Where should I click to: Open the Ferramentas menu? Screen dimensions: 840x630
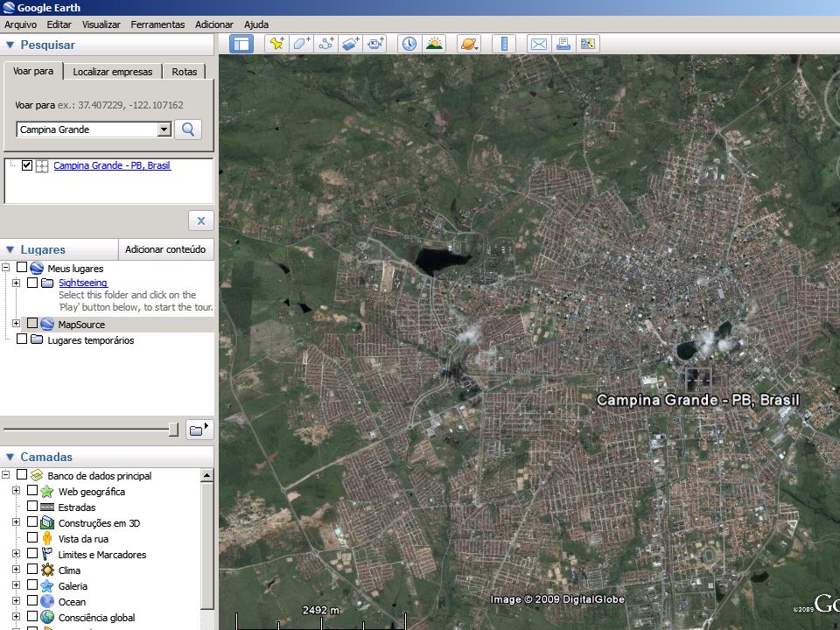(x=157, y=24)
